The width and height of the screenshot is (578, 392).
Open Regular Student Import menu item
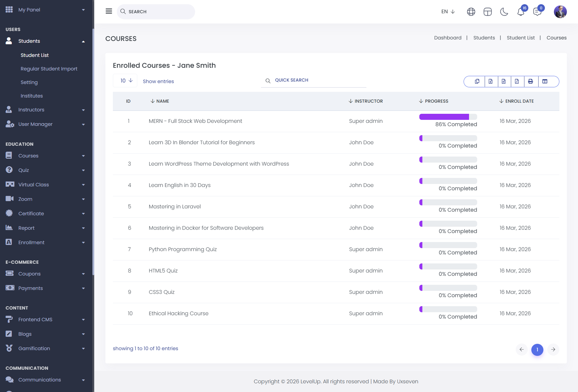point(49,69)
